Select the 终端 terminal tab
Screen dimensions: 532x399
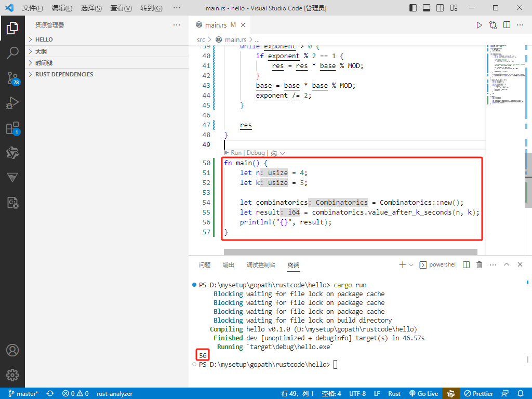click(294, 265)
